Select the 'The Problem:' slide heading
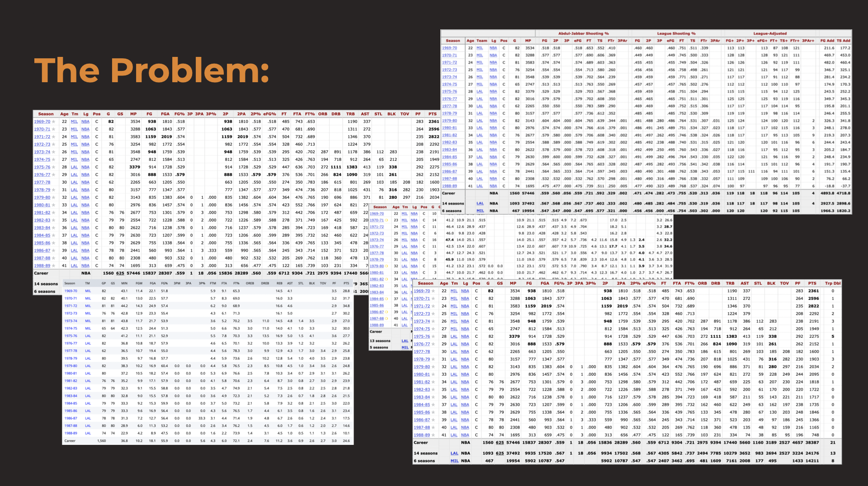This screenshot has width=868, height=486. tap(152, 70)
